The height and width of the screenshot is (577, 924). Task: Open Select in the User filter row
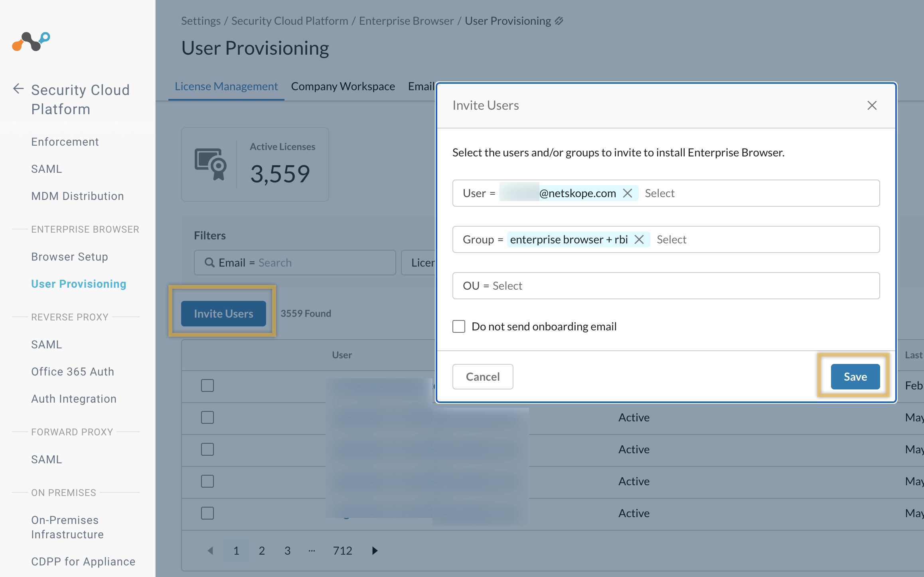click(x=660, y=193)
